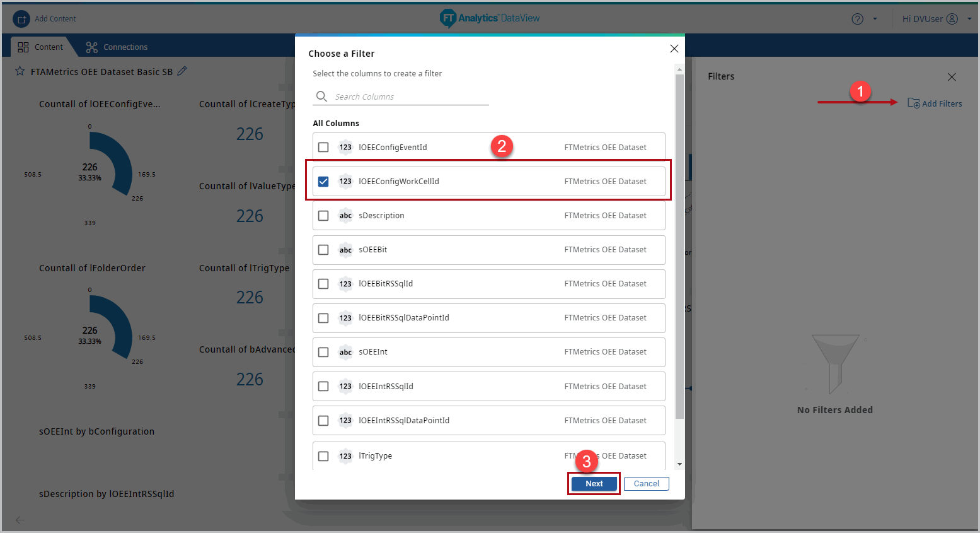Close the Filters panel

[952, 77]
